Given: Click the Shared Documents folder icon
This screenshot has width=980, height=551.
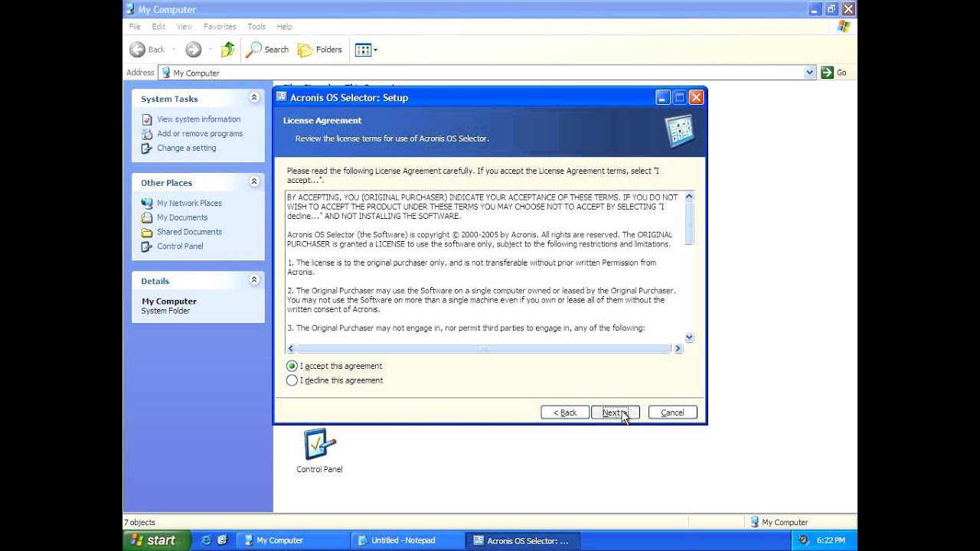Looking at the screenshot, I should (x=147, y=233).
